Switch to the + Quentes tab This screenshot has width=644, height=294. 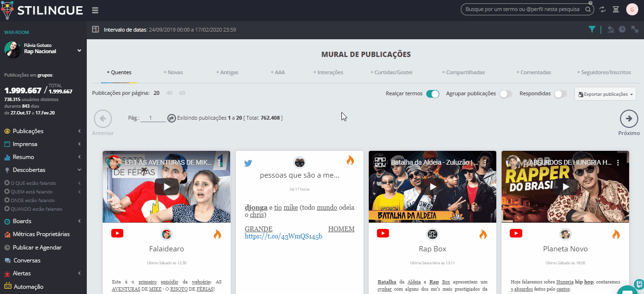pos(119,72)
